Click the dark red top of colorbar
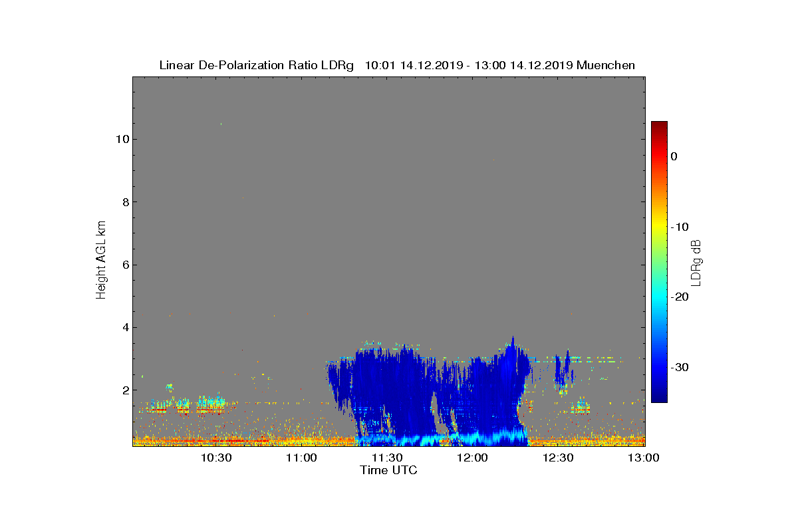Screen dimensions: 798x532 coord(659,126)
